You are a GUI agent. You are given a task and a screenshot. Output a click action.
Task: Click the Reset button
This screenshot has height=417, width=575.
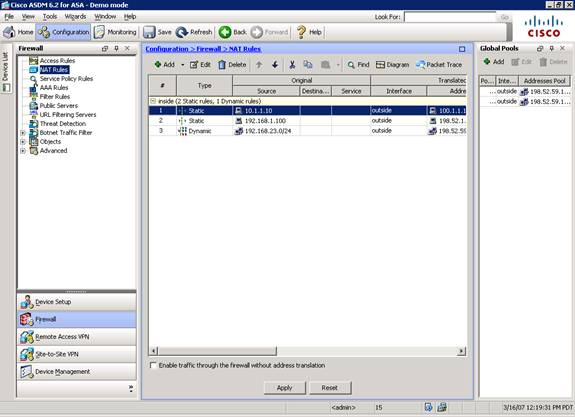pyautogui.click(x=330, y=388)
